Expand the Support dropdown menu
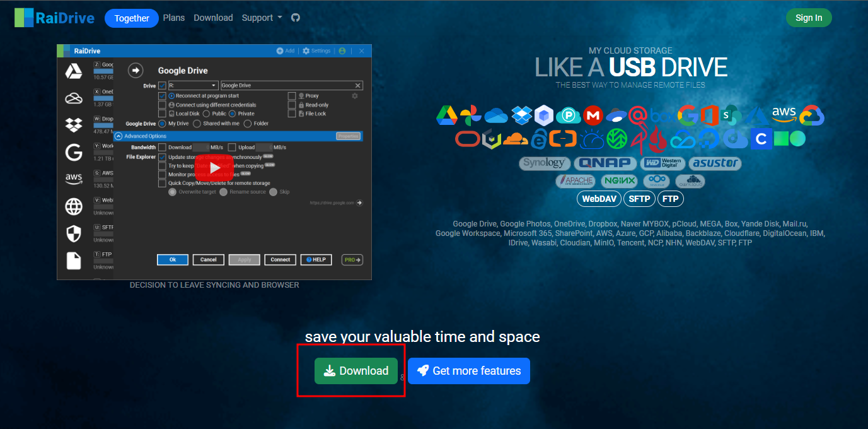 pos(262,18)
